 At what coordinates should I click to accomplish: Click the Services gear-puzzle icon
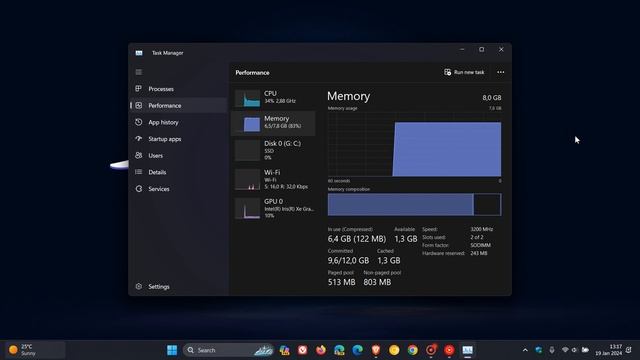139,189
